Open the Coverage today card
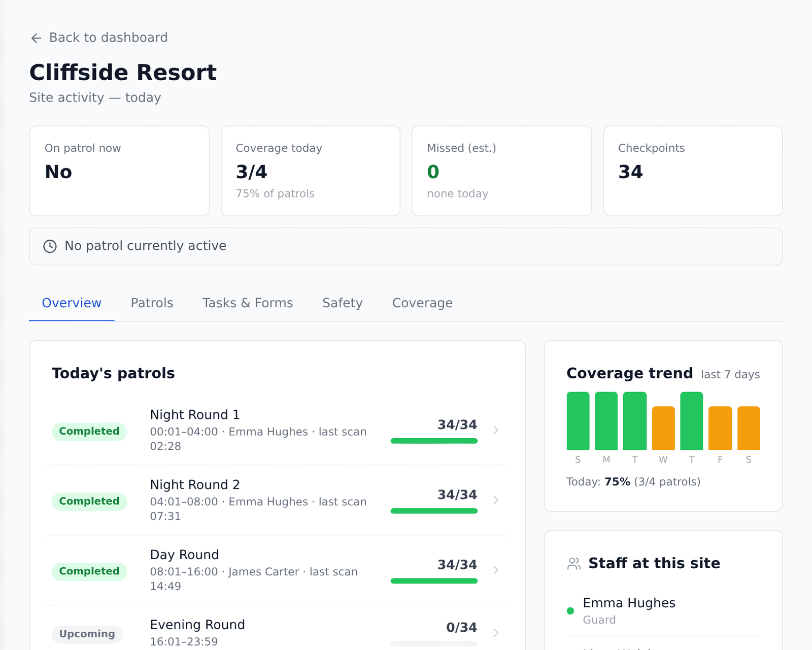The width and height of the screenshot is (812, 650). (311, 171)
